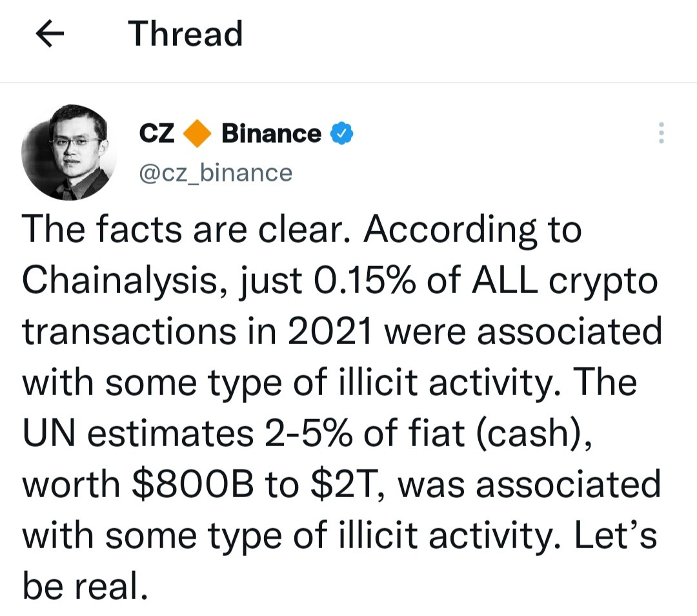Image resolution: width=697 pixels, height=616 pixels.
Task: Open the three-dot more options menu
Action: pyautogui.click(x=662, y=132)
